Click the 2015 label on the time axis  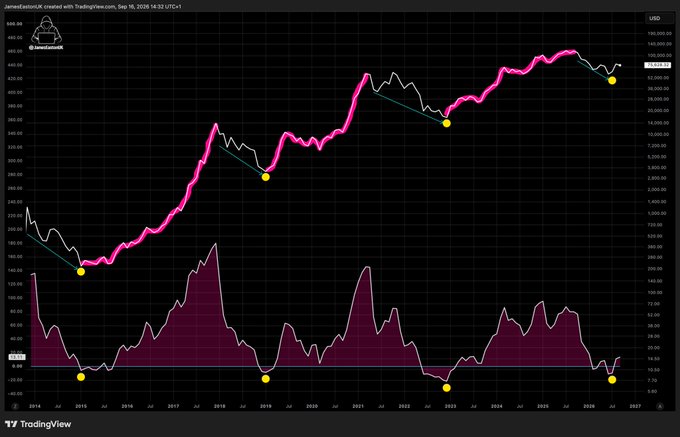click(x=81, y=407)
